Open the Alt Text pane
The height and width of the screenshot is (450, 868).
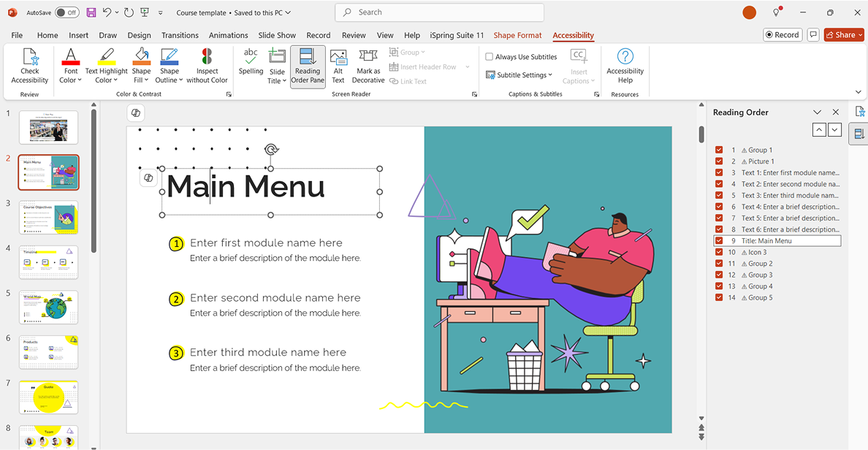click(338, 66)
